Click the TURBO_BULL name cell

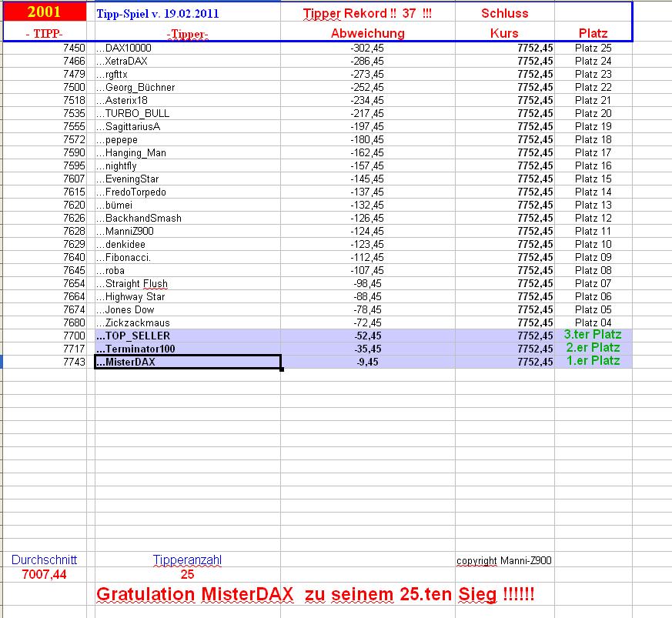pyautogui.click(x=187, y=114)
